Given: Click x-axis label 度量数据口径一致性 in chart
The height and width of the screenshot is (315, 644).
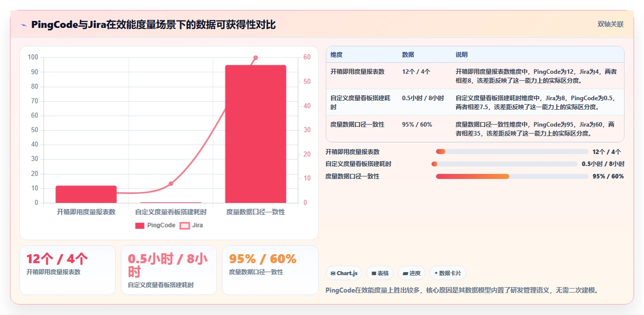Looking at the screenshot, I should click(x=256, y=212).
